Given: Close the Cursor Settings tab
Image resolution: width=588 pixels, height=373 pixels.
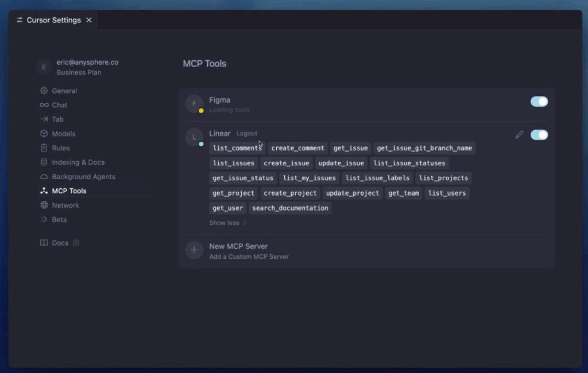Looking at the screenshot, I should (x=88, y=20).
